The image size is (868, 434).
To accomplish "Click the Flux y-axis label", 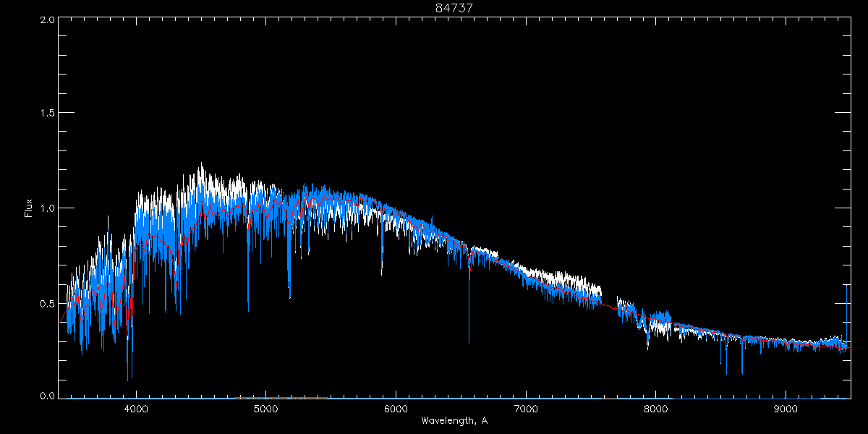I will pyautogui.click(x=29, y=208).
